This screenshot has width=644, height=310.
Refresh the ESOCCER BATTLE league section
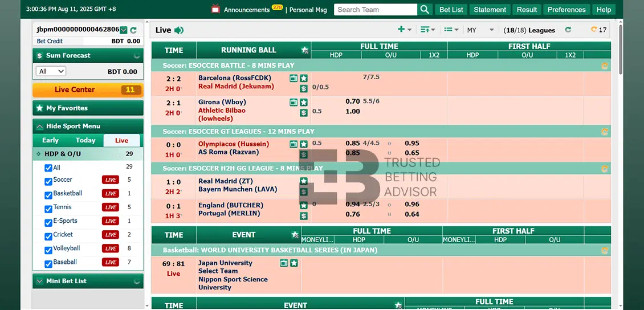(605, 66)
